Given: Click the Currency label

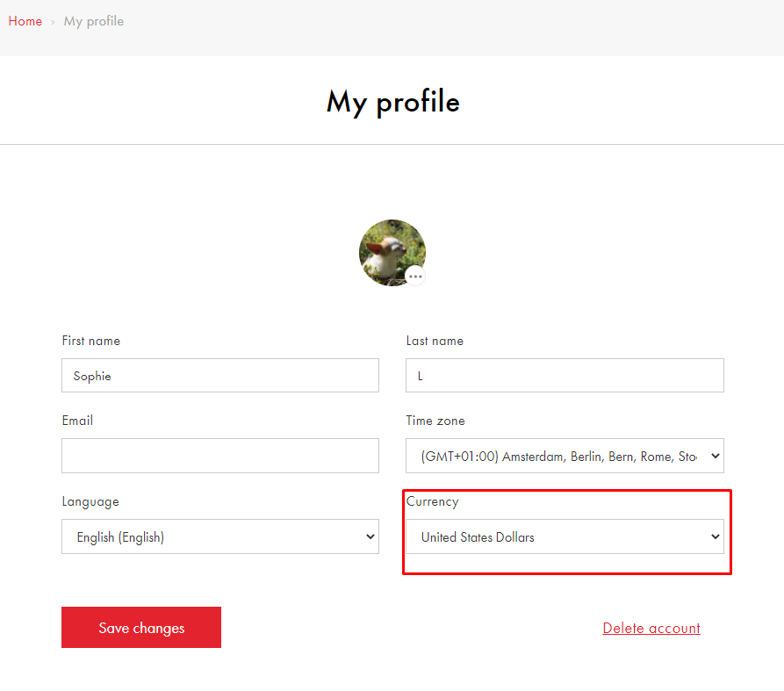Looking at the screenshot, I should (x=433, y=501).
